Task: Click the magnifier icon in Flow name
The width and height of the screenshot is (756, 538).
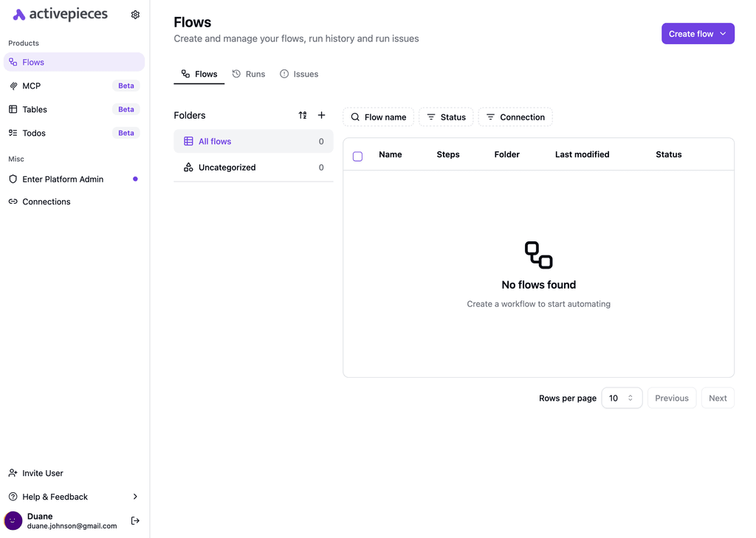Action: point(355,117)
